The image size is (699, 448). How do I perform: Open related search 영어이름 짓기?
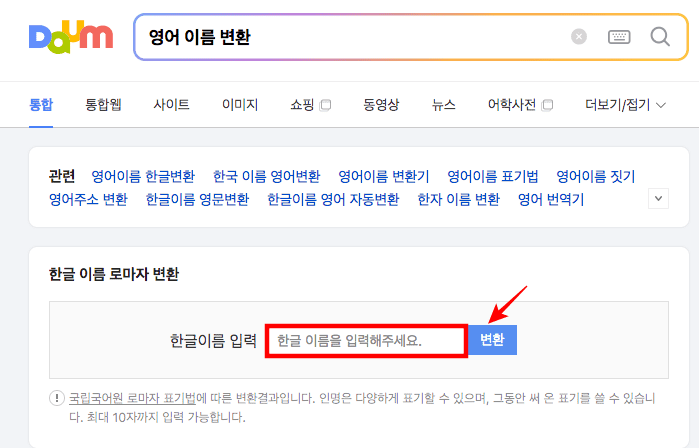(x=596, y=177)
